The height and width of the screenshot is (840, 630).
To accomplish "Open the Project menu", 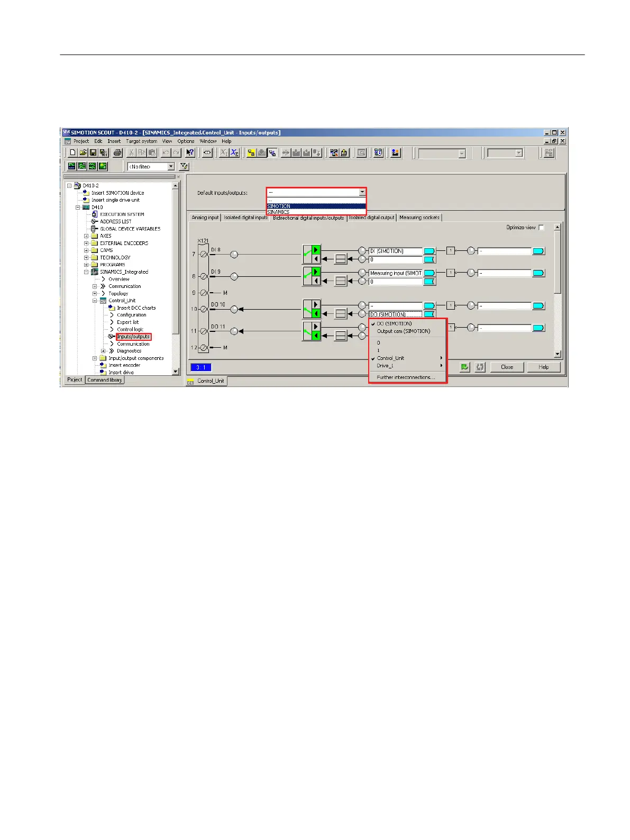I will [x=81, y=141].
